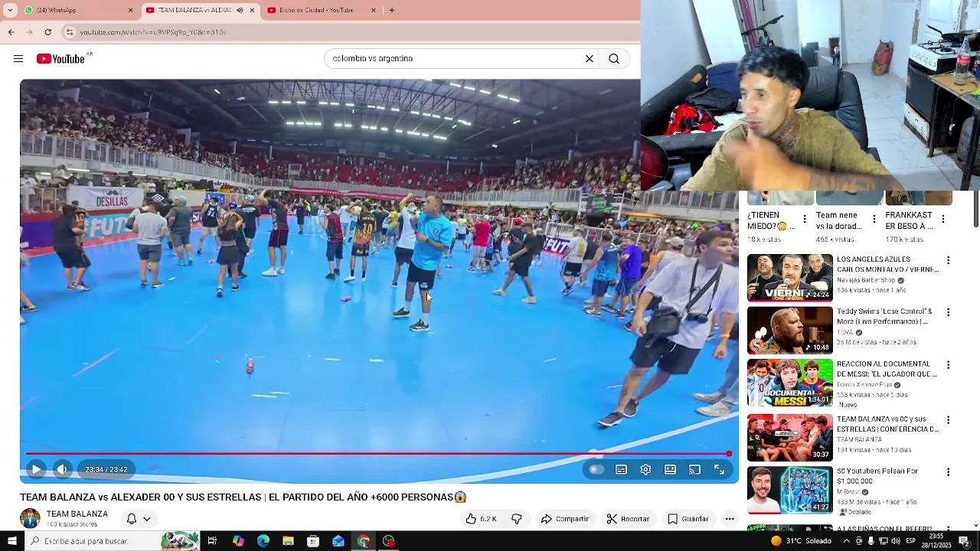Click the page vertical scrollbar
Viewport: 980px width, 551px height.
point(976,207)
